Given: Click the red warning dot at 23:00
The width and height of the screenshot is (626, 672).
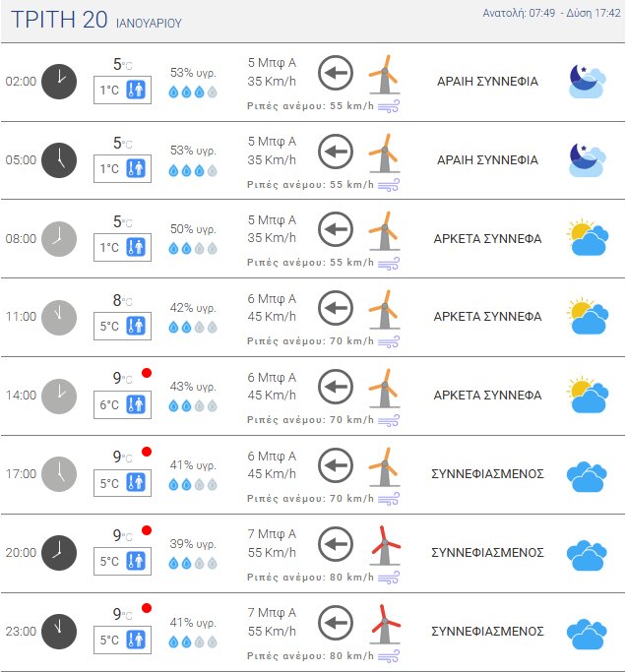Looking at the screenshot, I should [x=146, y=609].
